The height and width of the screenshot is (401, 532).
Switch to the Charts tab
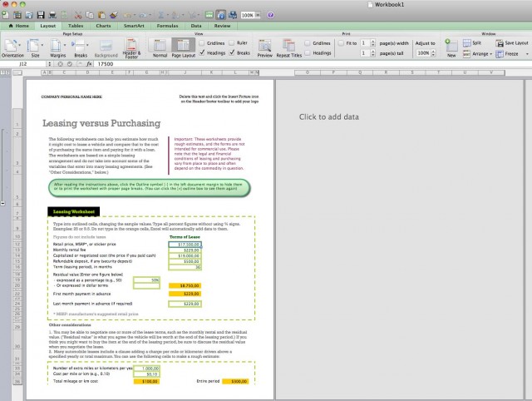coord(103,26)
